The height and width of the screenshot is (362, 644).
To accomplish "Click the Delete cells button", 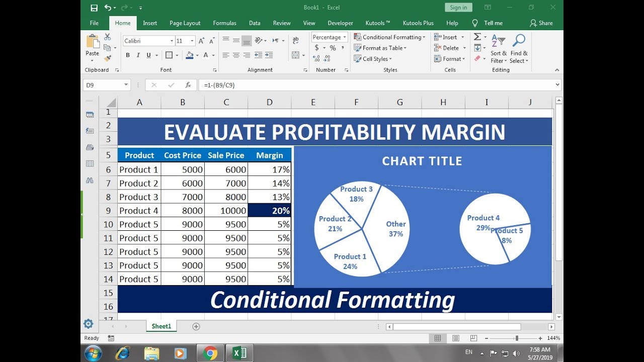I will (447, 48).
